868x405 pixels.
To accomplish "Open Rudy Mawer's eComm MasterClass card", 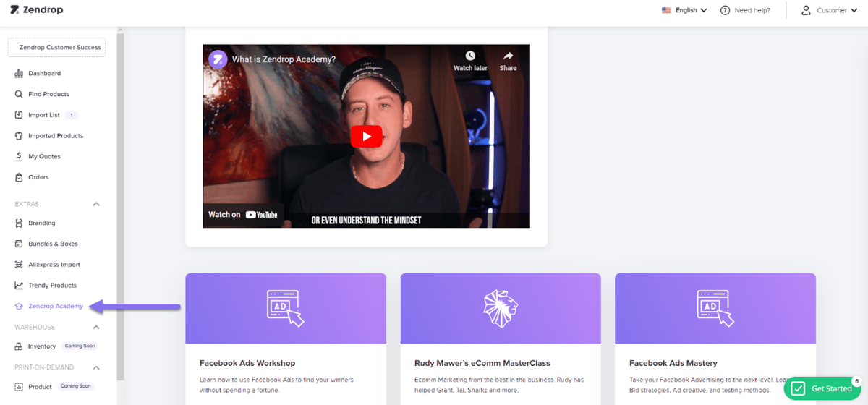I will pos(501,339).
